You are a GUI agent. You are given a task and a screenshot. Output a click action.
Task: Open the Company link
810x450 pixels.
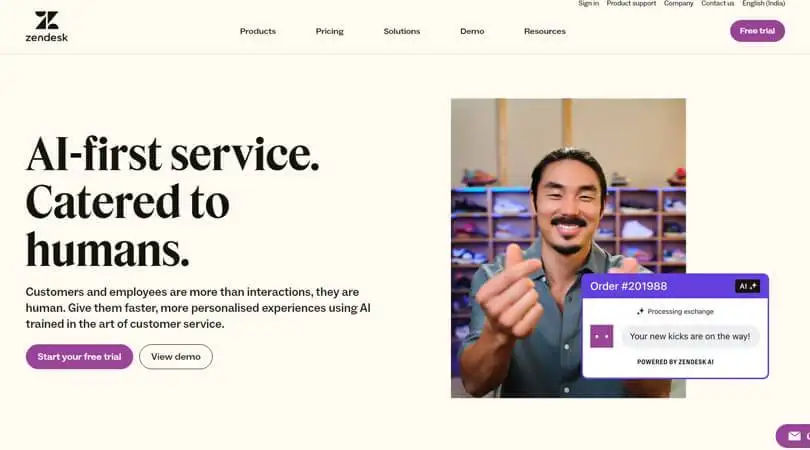(x=678, y=4)
